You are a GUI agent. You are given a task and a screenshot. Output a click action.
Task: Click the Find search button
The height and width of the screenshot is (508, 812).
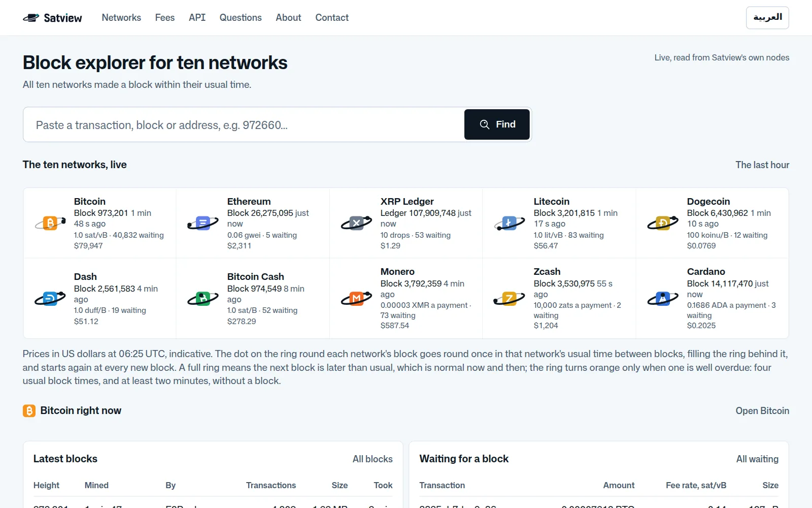(497, 124)
